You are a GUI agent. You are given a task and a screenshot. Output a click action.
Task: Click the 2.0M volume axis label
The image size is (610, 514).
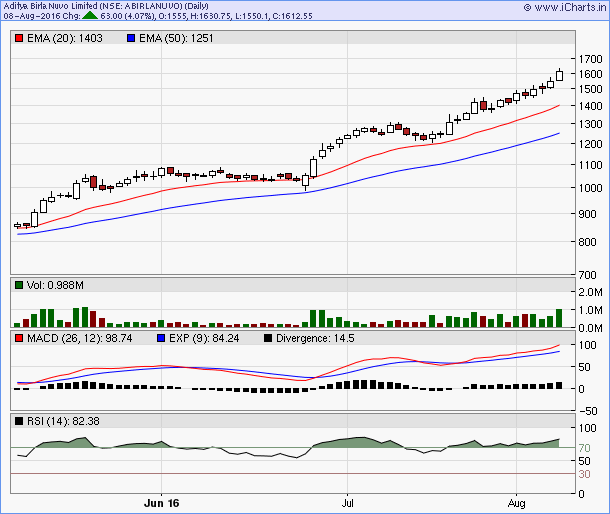591,292
